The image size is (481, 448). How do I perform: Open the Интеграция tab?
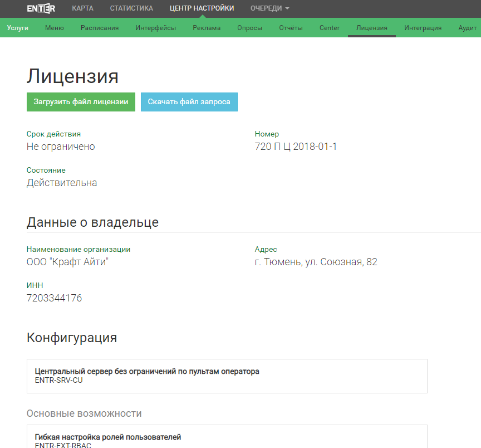coord(423,28)
